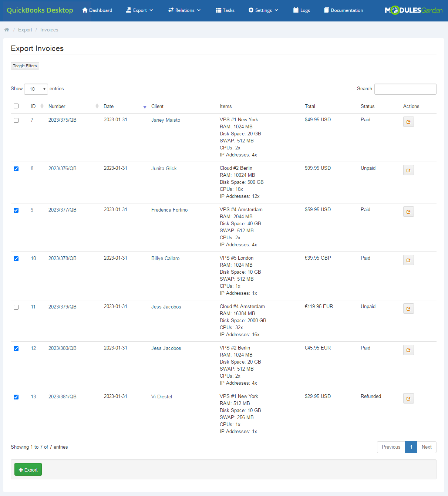Switch to the Dashboard menu item
This screenshot has height=496, width=448.
[x=97, y=10]
